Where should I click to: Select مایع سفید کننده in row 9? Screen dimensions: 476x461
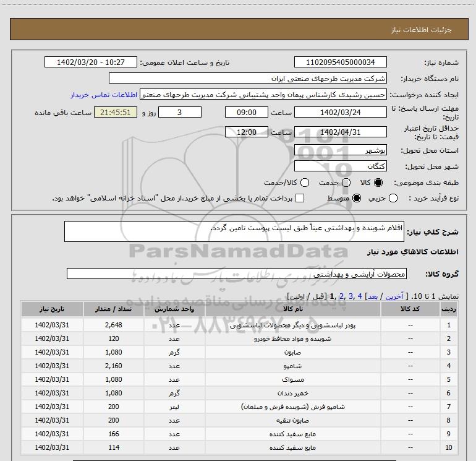click(x=292, y=434)
